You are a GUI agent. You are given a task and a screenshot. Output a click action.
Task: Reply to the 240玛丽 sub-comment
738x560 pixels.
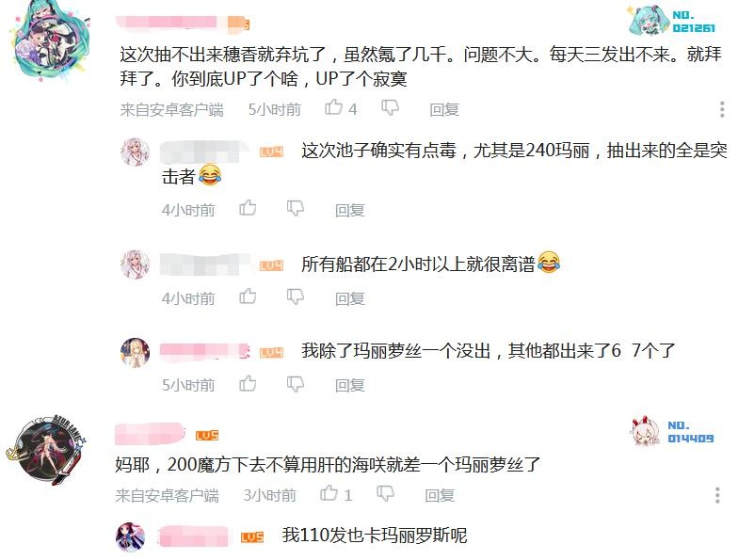(350, 210)
